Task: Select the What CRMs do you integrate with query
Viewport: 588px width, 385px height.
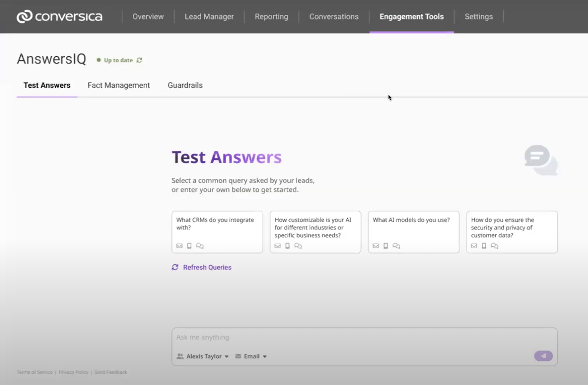Action: click(x=217, y=232)
